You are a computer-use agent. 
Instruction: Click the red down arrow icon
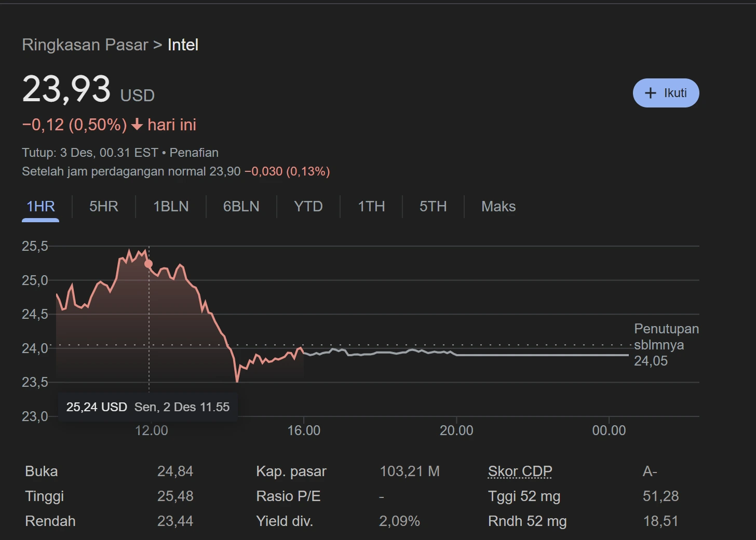[x=137, y=125]
